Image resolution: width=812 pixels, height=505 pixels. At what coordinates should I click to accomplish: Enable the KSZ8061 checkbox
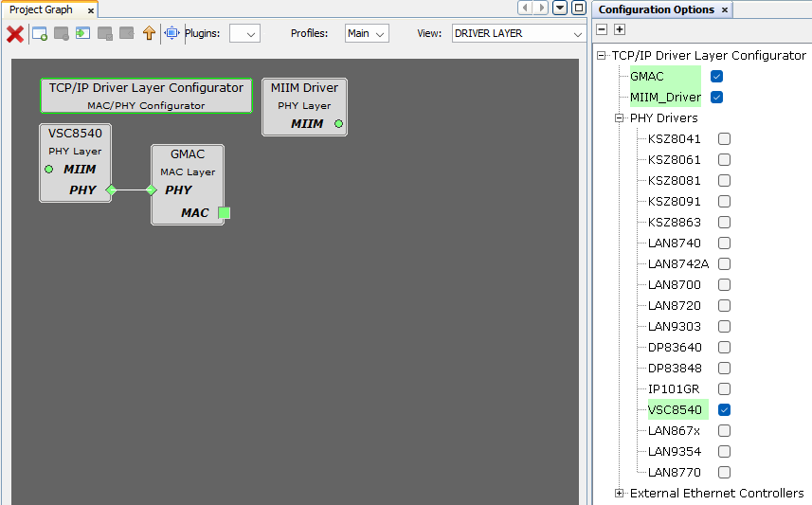(x=725, y=159)
